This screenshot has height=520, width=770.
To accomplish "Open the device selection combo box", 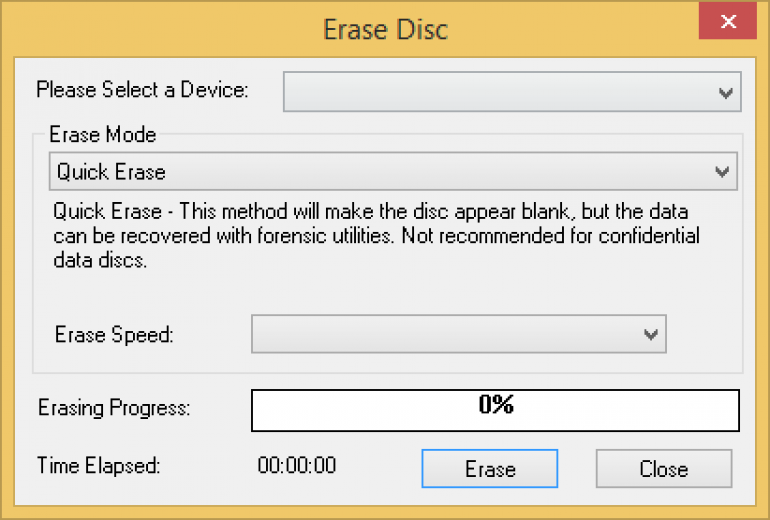I will coord(500,91).
